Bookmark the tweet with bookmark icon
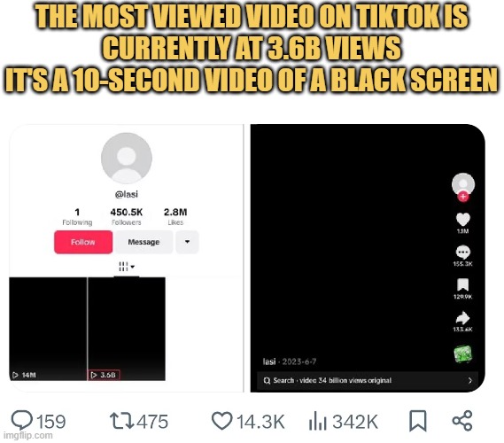This screenshot has width=504, height=443. (x=417, y=421)
